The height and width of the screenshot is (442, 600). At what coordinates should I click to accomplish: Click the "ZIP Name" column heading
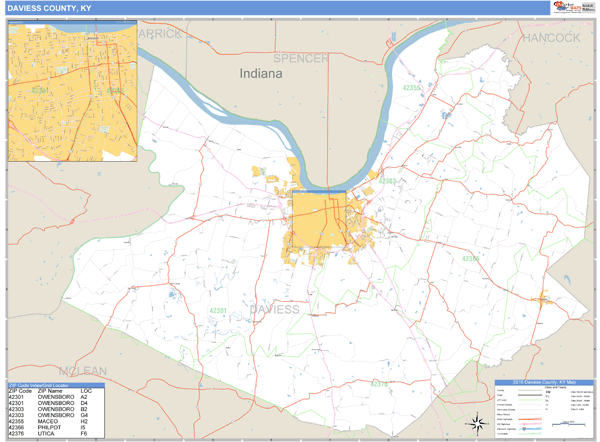(x=50, y=391)
